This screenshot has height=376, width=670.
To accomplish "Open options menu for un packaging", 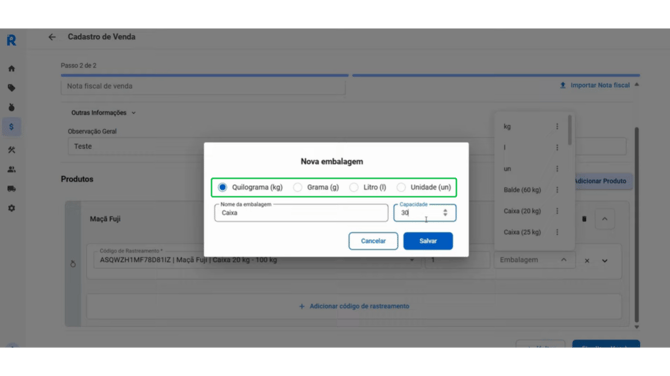I will (x=557, y=169).
